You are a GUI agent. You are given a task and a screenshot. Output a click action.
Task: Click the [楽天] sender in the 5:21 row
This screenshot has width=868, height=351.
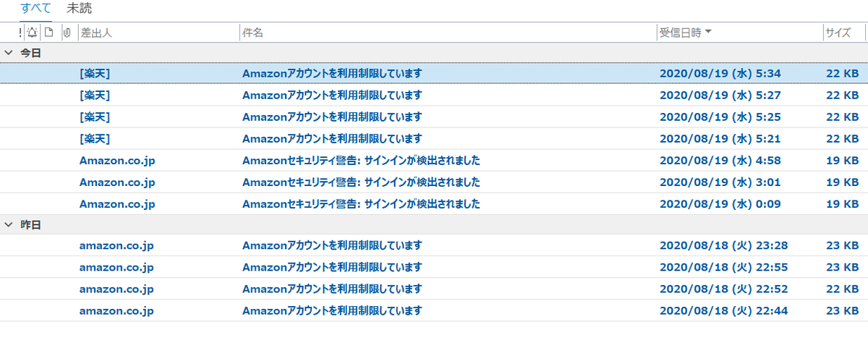click(x=95, y=138)
